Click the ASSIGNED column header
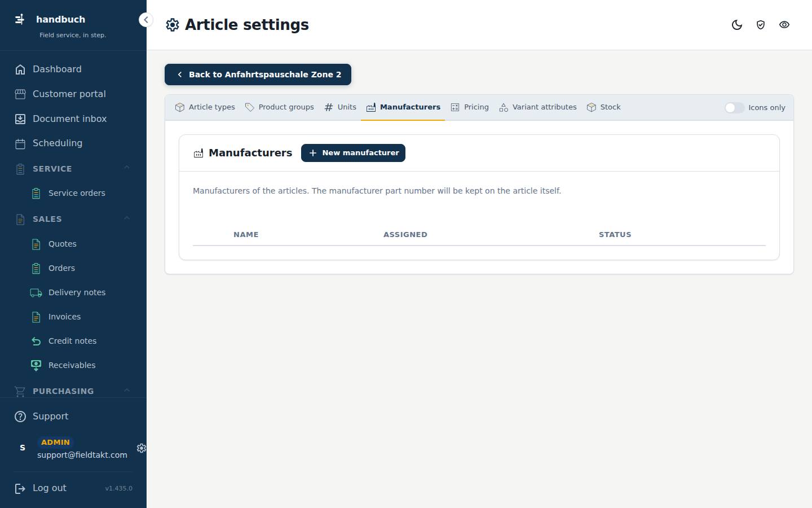Screen dimensions: 812x508 405,235
